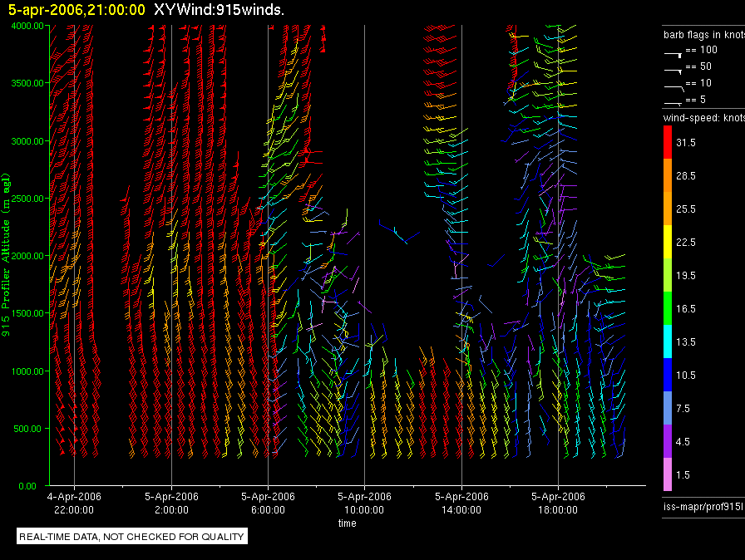Pick the green 16.5 knots legend color

click(667, 308)
